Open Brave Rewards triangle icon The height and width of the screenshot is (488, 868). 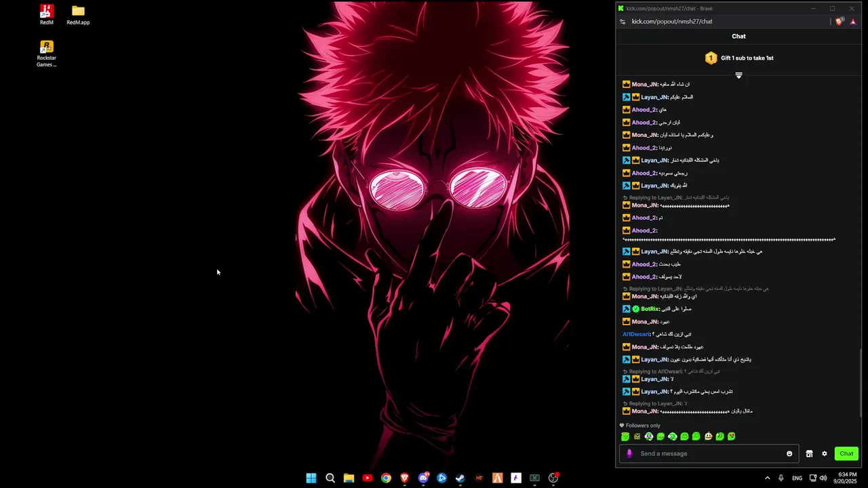pyautogui.click(x=853, y=22)
